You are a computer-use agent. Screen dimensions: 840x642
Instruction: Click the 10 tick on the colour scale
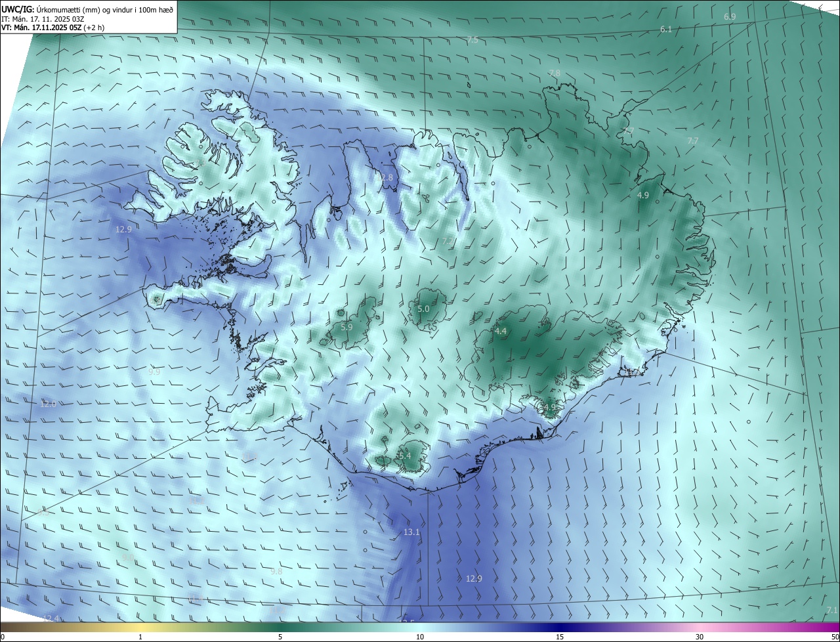pyautogui.click(x=420, y=637)
